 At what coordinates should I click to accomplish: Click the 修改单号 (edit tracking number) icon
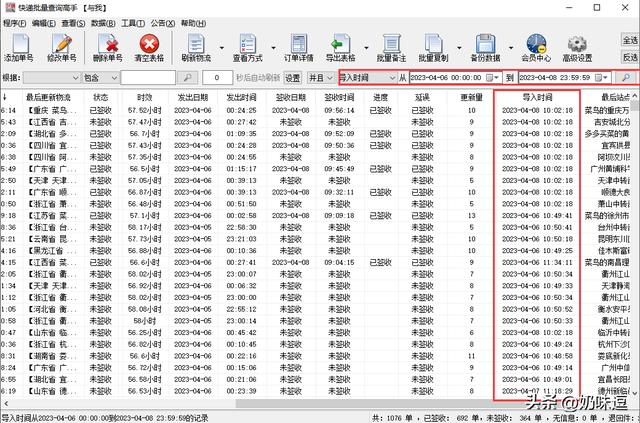pos(62,46)
